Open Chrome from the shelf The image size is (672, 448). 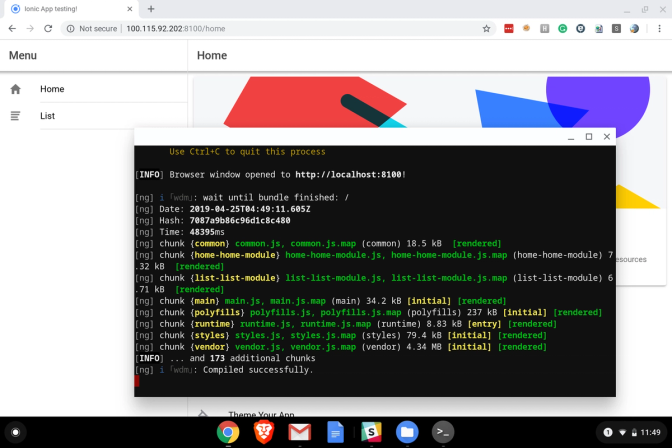point(228,432)
